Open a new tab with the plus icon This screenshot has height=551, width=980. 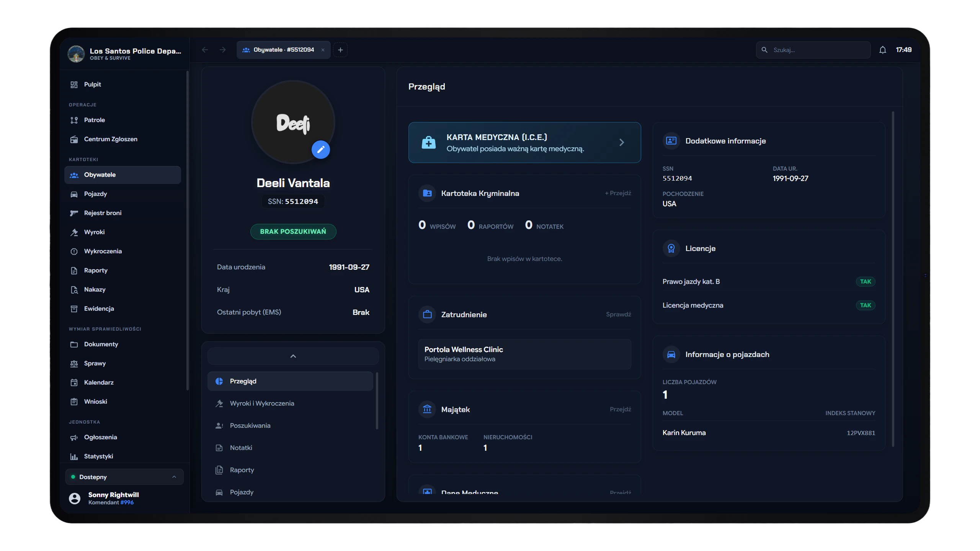(x=340, y=50)
